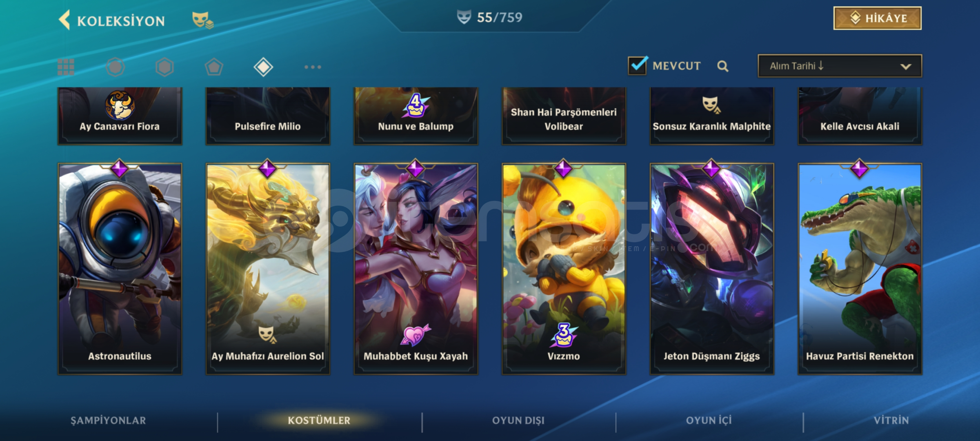The image size is (980, 441).
Task: Switch to the Şampiyonlar tab
Action: [x=108, y=421]
